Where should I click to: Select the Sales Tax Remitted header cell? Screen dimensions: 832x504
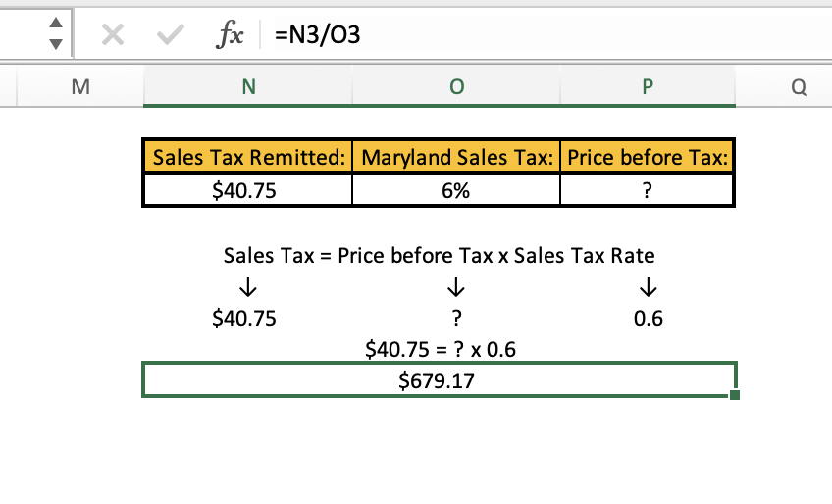click(247, 157)
